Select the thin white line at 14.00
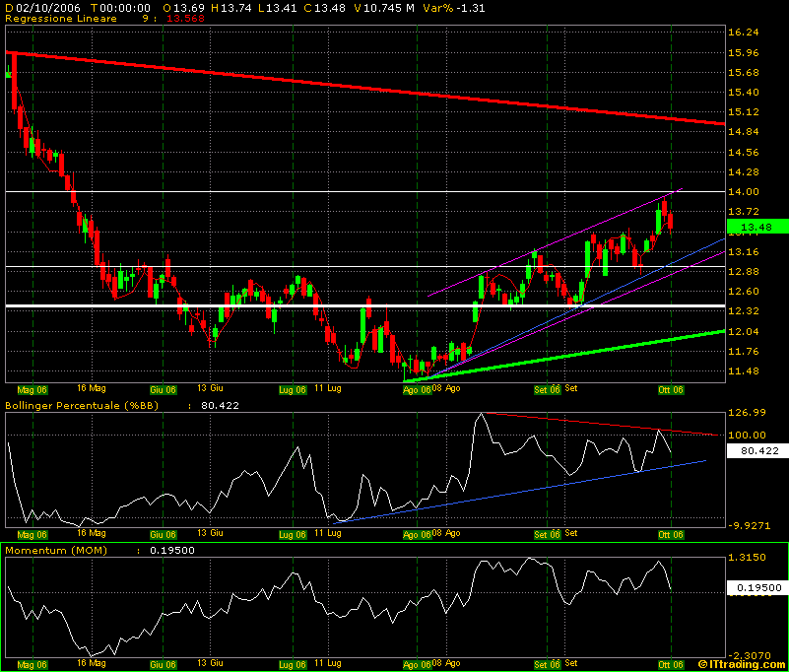 (x=296, y=191)
